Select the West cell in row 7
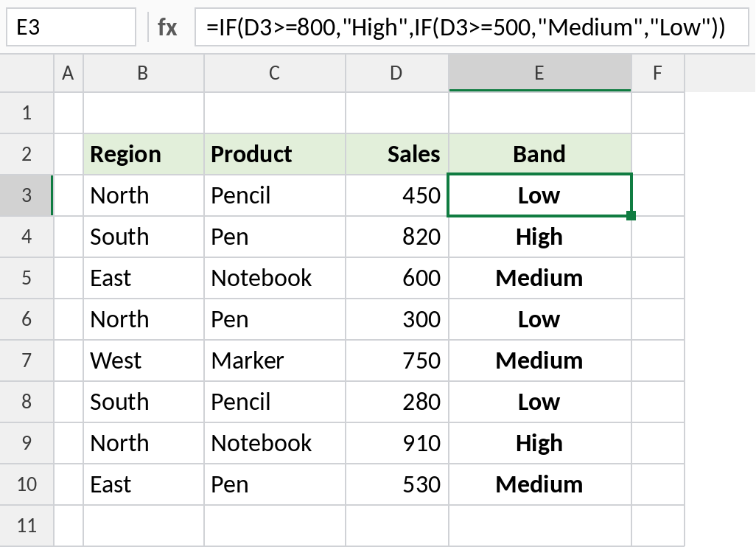 coord(144,360)
